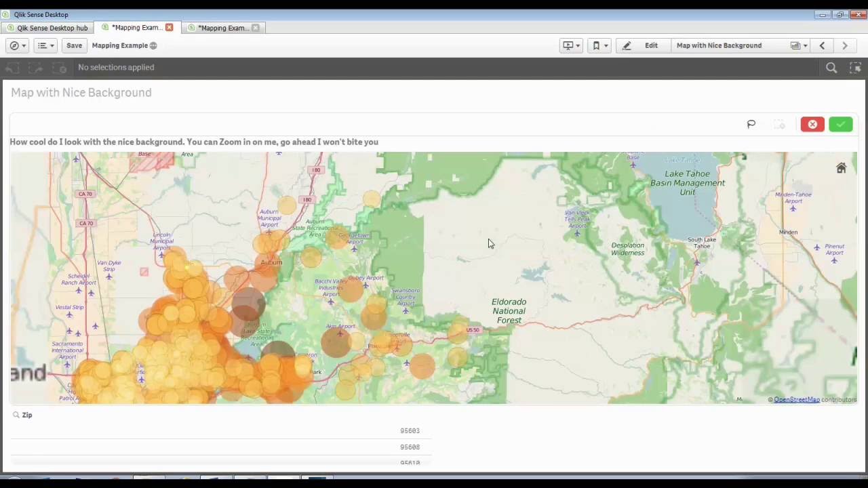Screen dimensions: 868x488
Task: Open the OpenStreetMap contributors link
Action: pyautogui.click(x=797, y=400)
